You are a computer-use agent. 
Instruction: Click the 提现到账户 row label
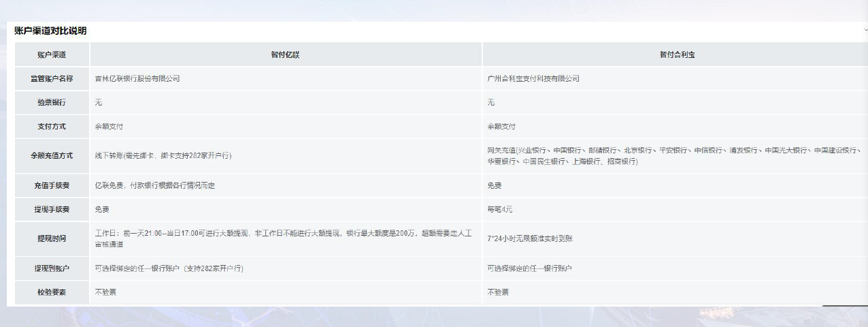pos(52,268)
